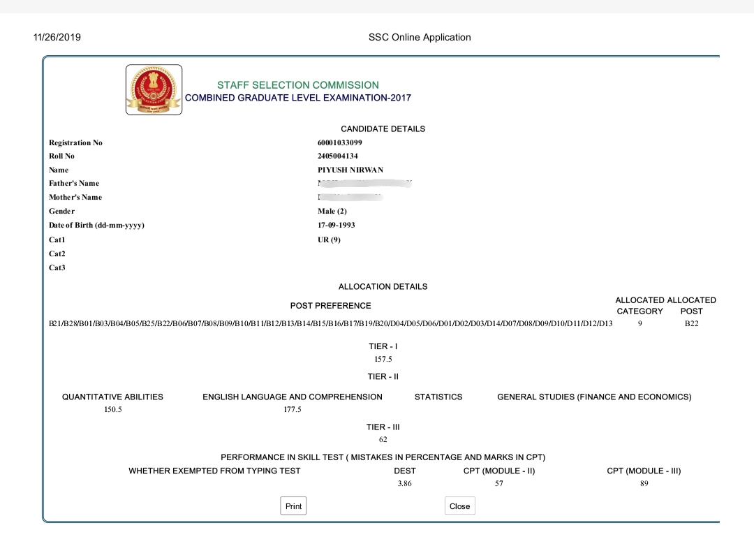The width and height of the screenshot is (754, 560).
Task: Select CPT Module II score 57
Action: (499, 483)
